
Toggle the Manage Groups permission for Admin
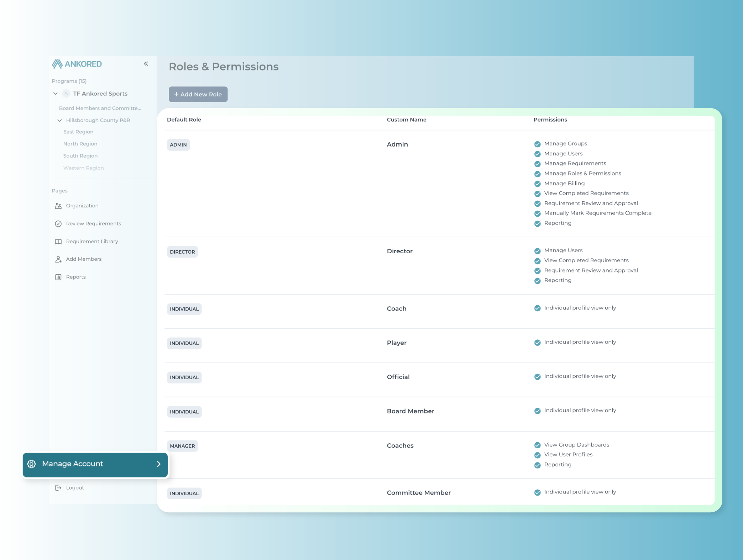tap(537, 144)
